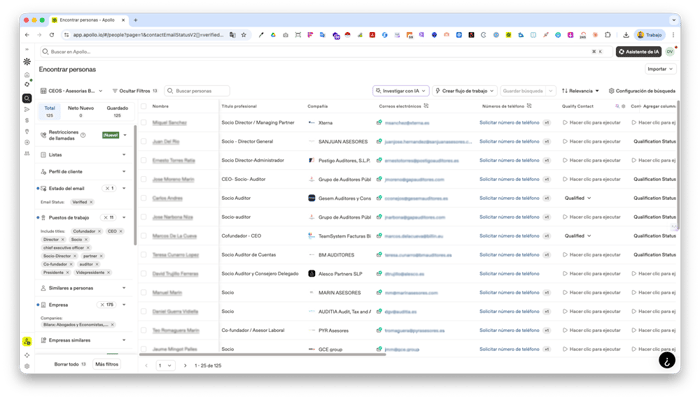
Task: Open the Investigar con IA dropdown
Action: tap(401, 91)
